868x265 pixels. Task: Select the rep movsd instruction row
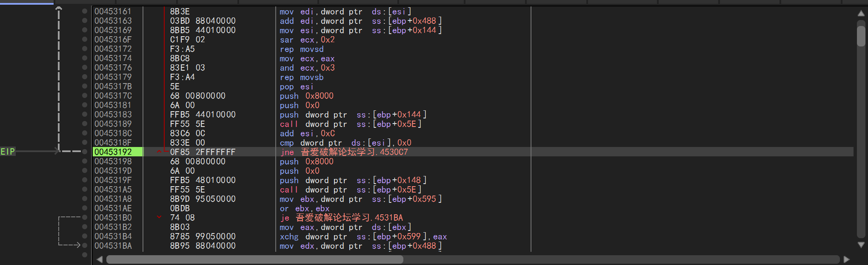pyautogui.click(x=302, y=49)
